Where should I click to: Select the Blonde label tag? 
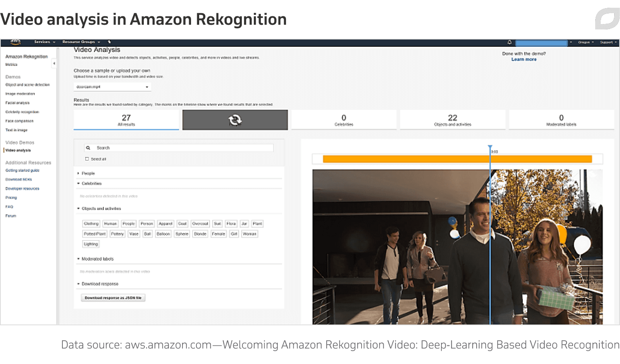200,234
